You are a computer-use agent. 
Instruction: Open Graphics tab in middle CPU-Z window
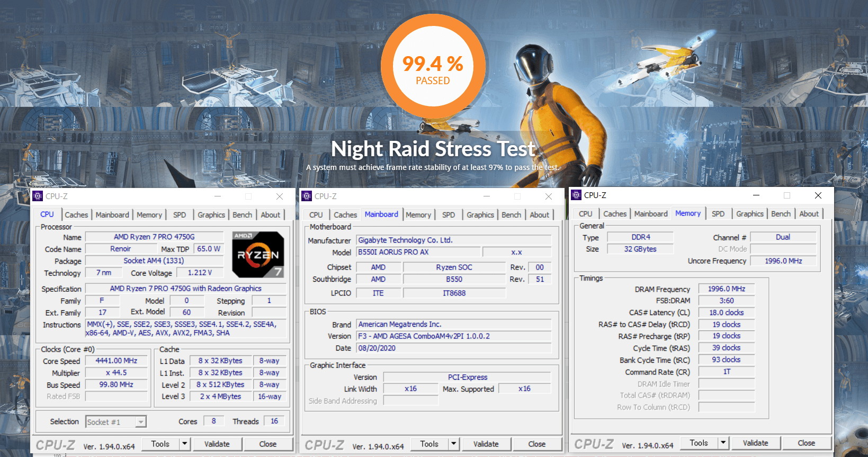tap(480, 214)
